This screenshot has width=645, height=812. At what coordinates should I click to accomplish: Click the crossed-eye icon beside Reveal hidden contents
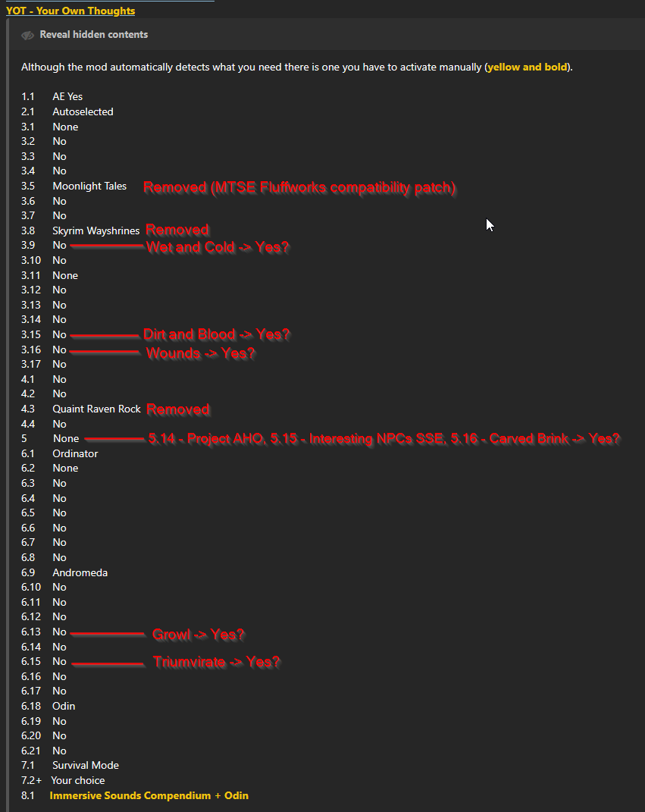27,35
